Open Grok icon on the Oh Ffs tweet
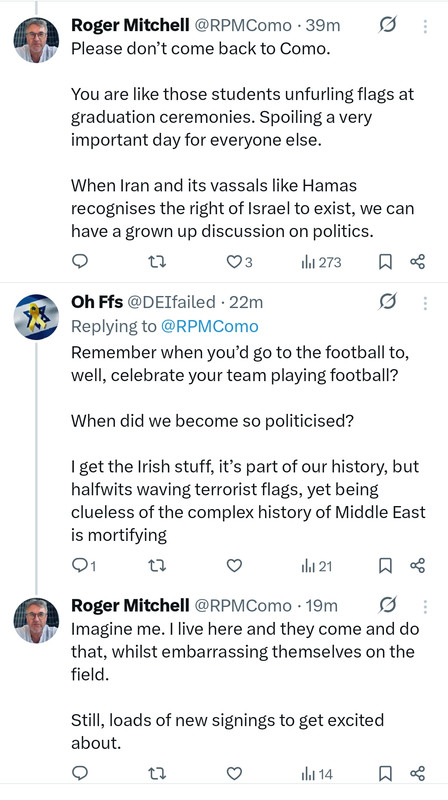The width and height of the screenshot is (448, 800). click(x=388, y=302)
